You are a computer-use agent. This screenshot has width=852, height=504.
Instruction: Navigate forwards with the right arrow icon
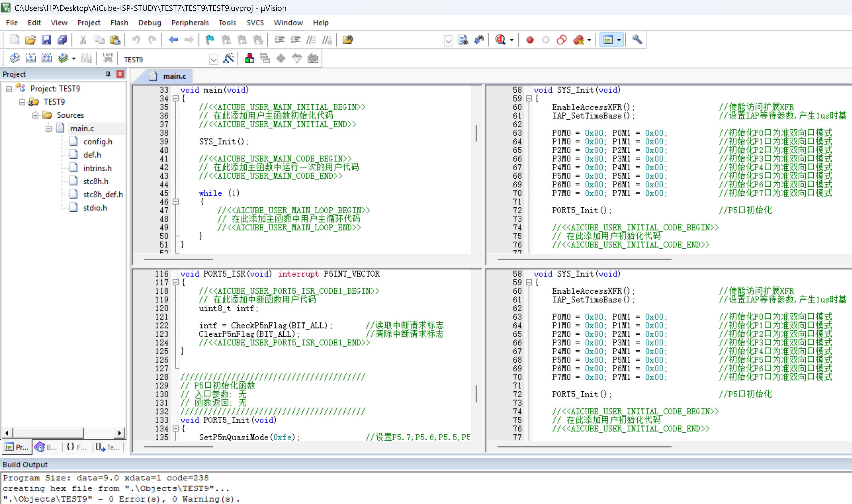click(189, 40)
